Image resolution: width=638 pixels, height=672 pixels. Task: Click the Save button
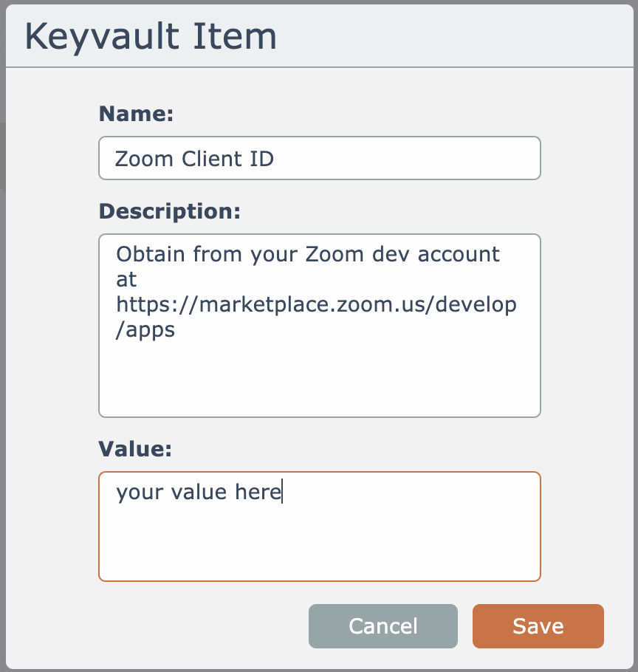[538, 626]
